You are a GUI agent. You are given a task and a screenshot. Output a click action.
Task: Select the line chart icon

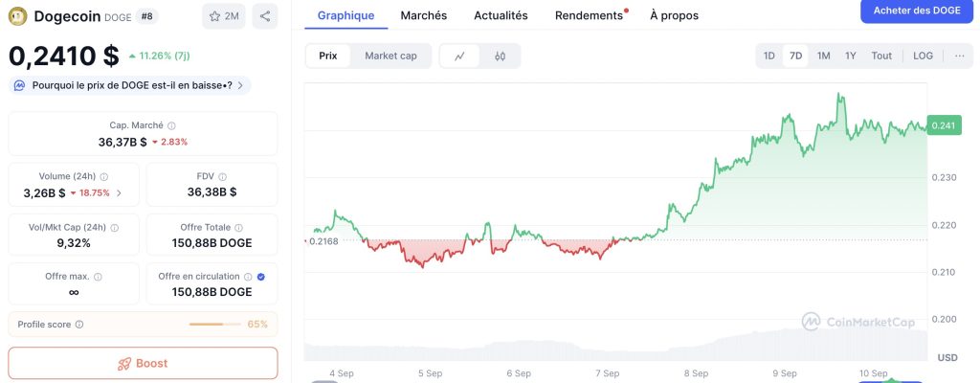(460, 56)
